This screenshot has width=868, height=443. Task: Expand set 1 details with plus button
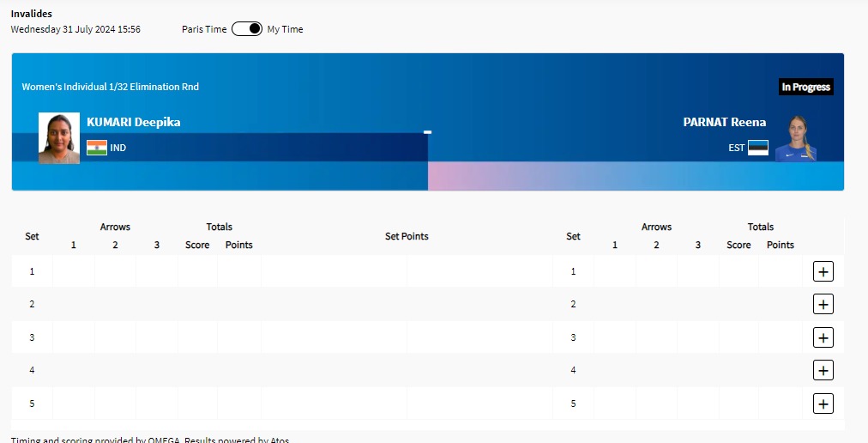click(823, 271)
